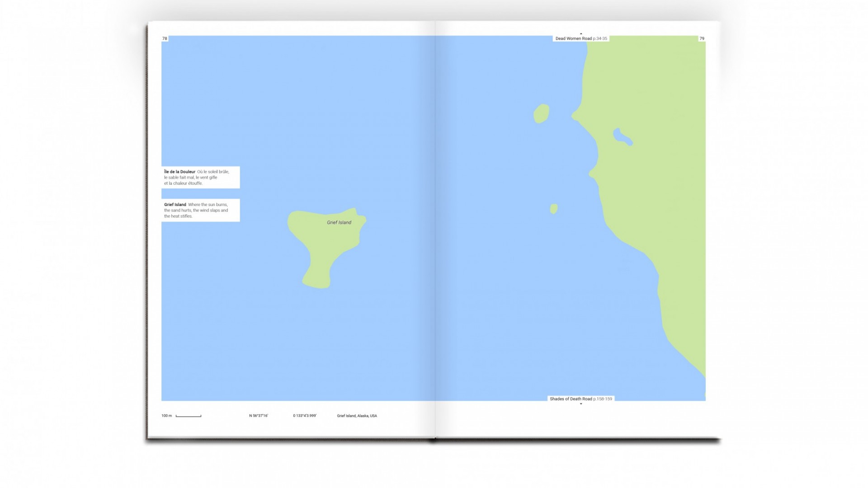The image size is (868, 488).
Task: Click the Grief Island label on the map
Action: click(x=339, y=222)
